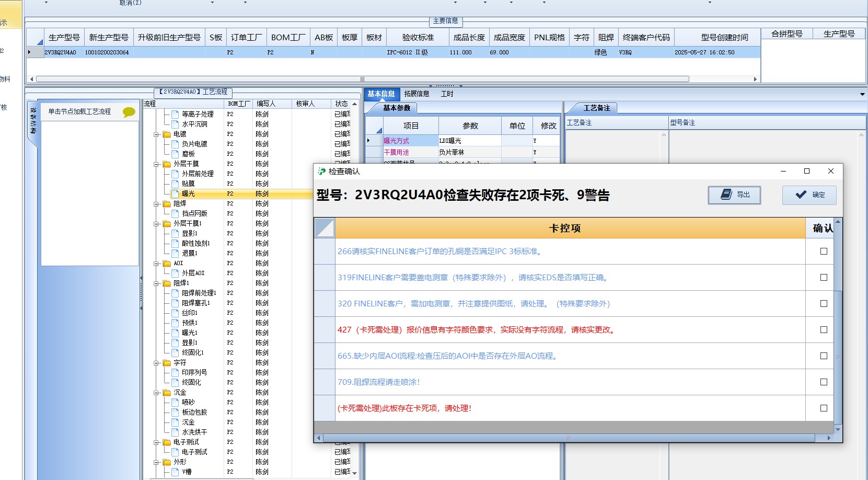Click the 【2V3RQ2U4A0】工艺流程 tab
Image resolution: width=868 pixels, height=480 pixels.
click(x=193, y=92)
